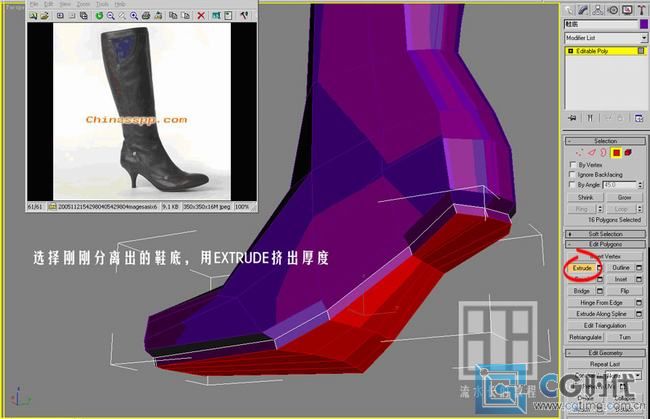
Task: Click the Grow selection button
Action: (x=624, y=197)
